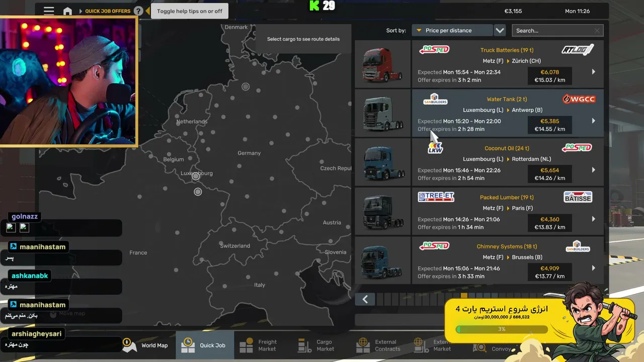The image size is (644, 362).
Task: Click the Batisse destination company logo
Action: click(578, 197)
